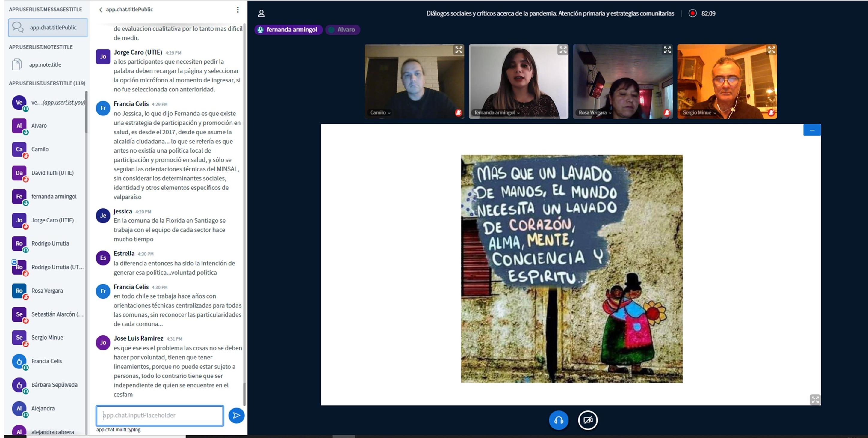
Task: Click the session title in header
Action: [x=550, y=13]
